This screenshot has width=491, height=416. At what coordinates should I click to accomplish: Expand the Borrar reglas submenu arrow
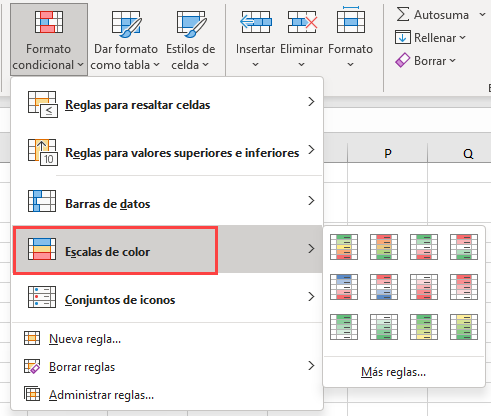pos(311,366)
